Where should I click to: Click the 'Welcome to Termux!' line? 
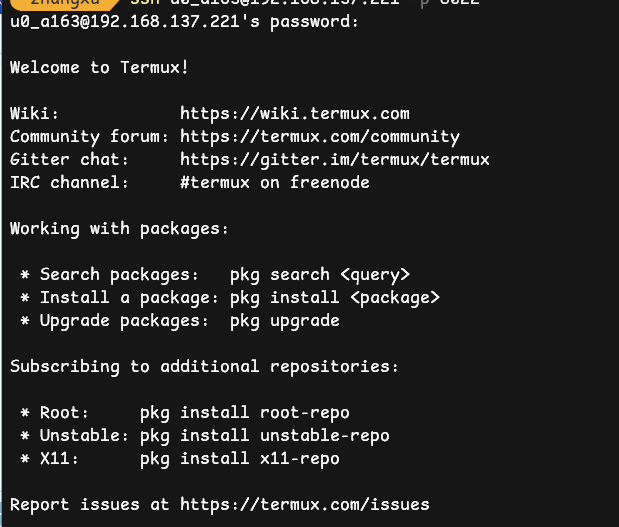click(99, 68)
